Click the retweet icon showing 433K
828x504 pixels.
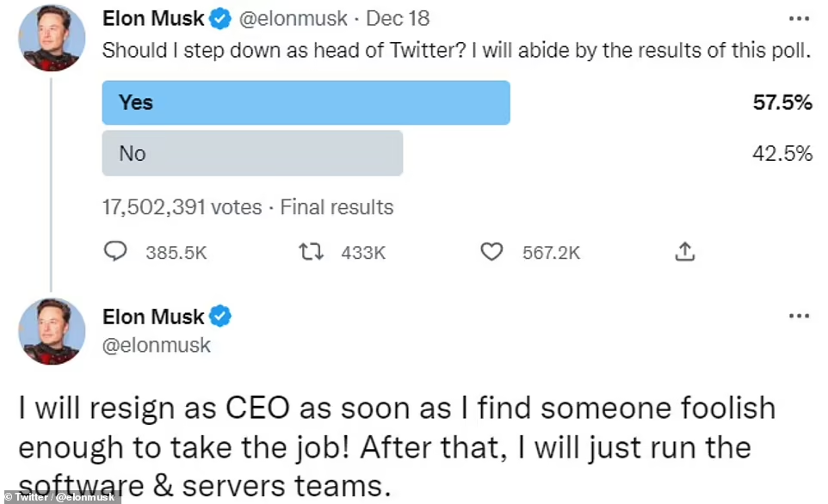[x=311, y=251]
